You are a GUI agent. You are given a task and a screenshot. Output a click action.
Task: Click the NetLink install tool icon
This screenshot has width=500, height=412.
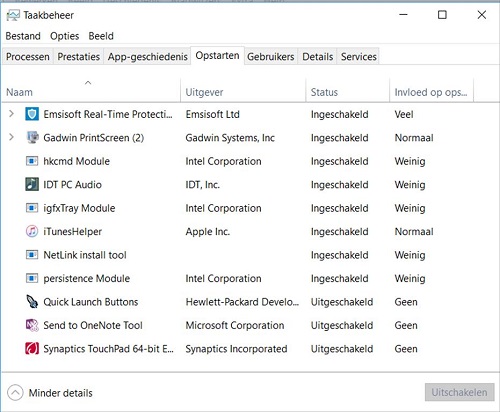(x=32, y=255)
